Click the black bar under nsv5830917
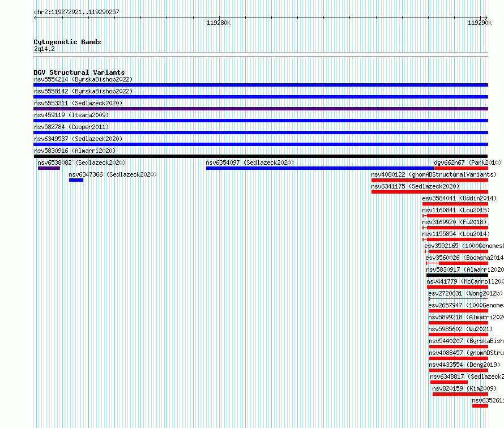 tap(458, 275)
